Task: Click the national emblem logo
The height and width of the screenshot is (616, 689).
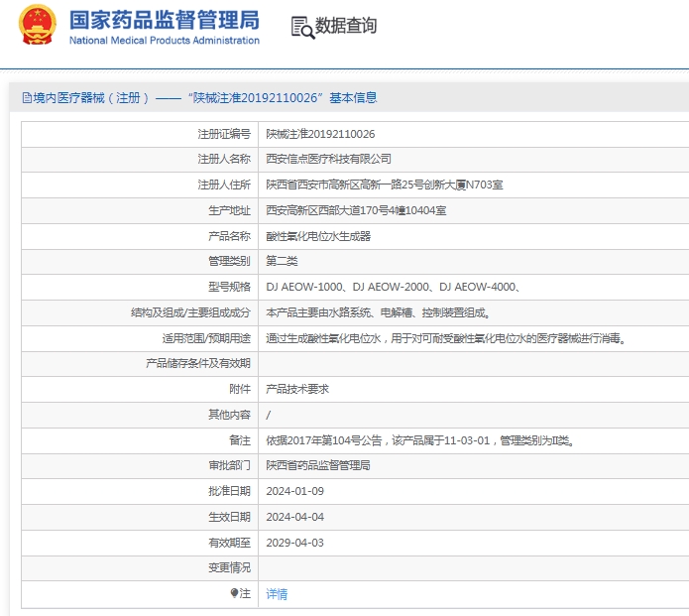Action: [x=38, y=25]
